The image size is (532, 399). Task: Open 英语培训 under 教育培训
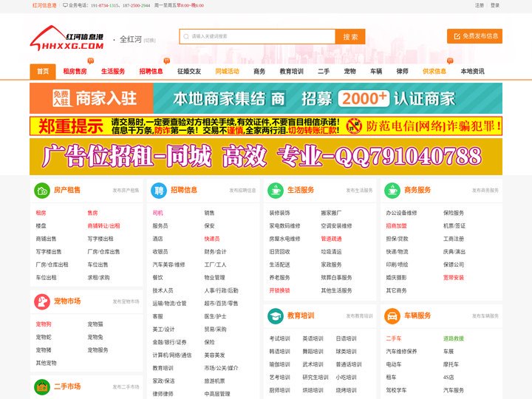[x=313, y=338]
